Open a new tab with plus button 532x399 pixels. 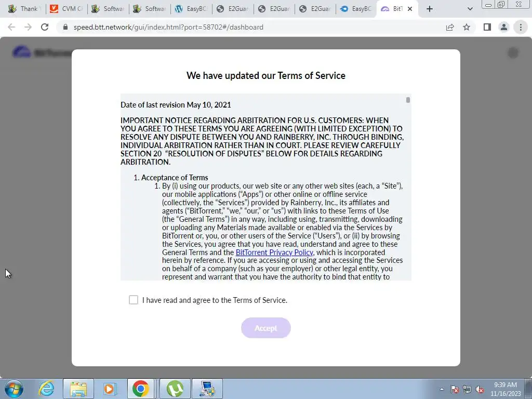430,9
